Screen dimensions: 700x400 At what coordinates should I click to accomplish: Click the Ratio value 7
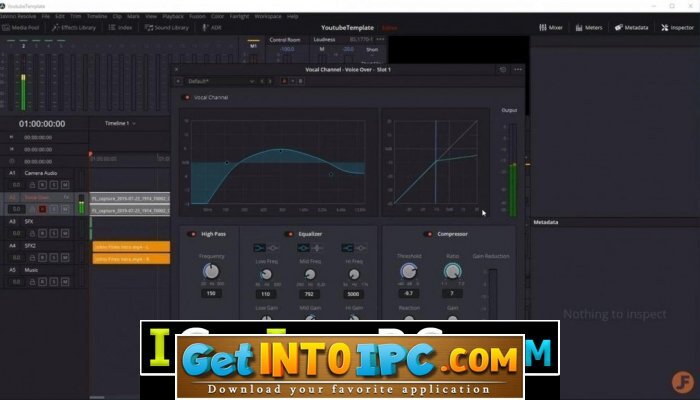pos(452,293)
